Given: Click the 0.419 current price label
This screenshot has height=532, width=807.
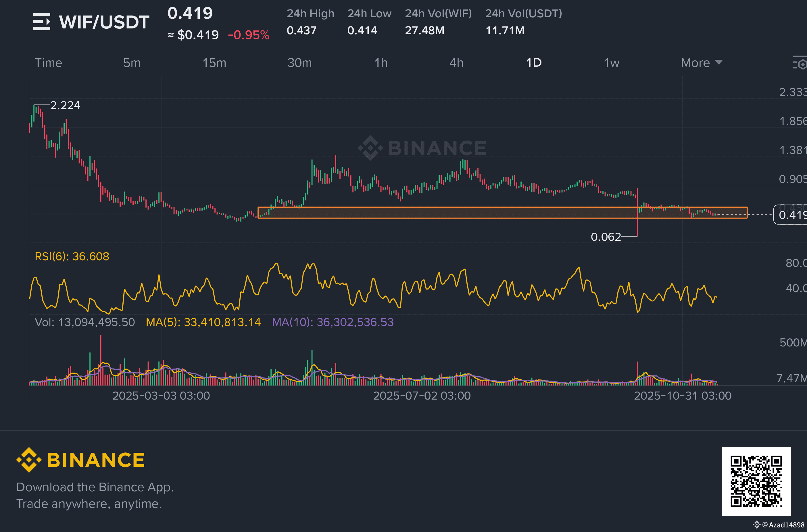Looking at the screenshot, I should pyautogui.click(x=792, y=215).
